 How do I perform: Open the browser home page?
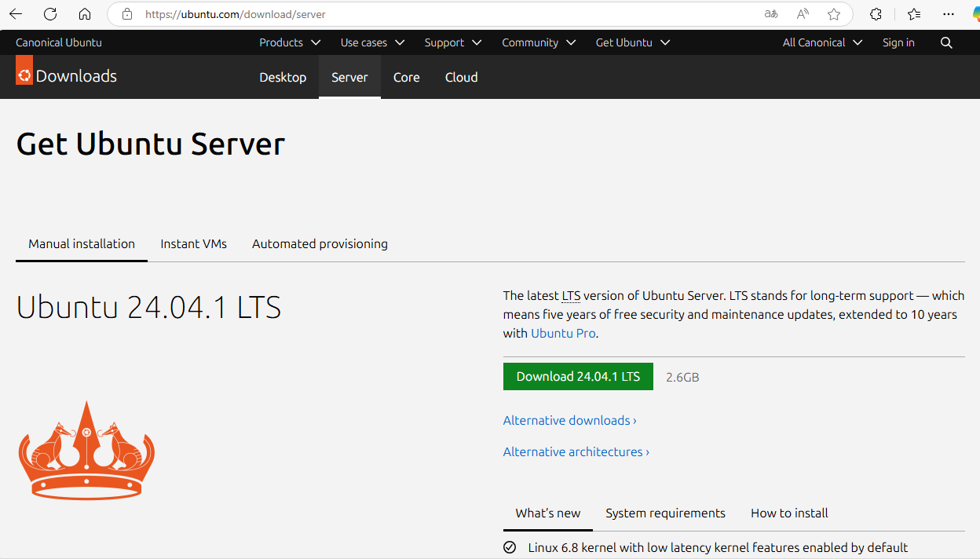85,14
